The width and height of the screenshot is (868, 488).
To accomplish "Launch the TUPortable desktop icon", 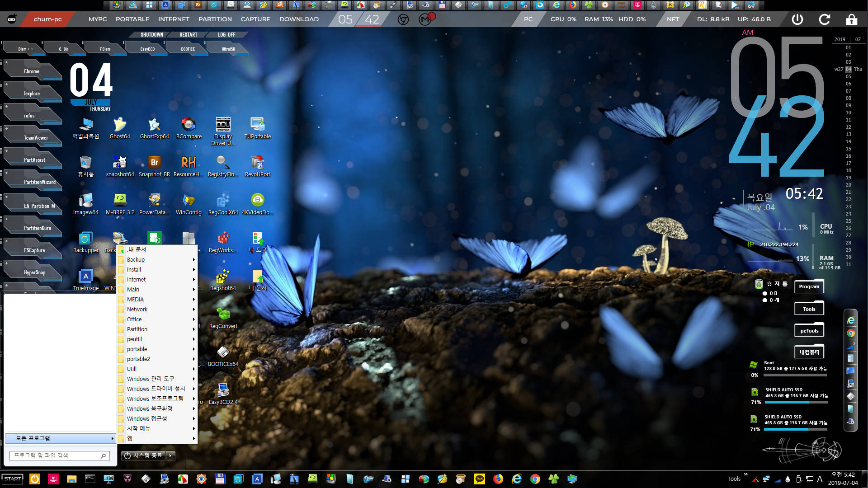I will click(x=257, y=128).
